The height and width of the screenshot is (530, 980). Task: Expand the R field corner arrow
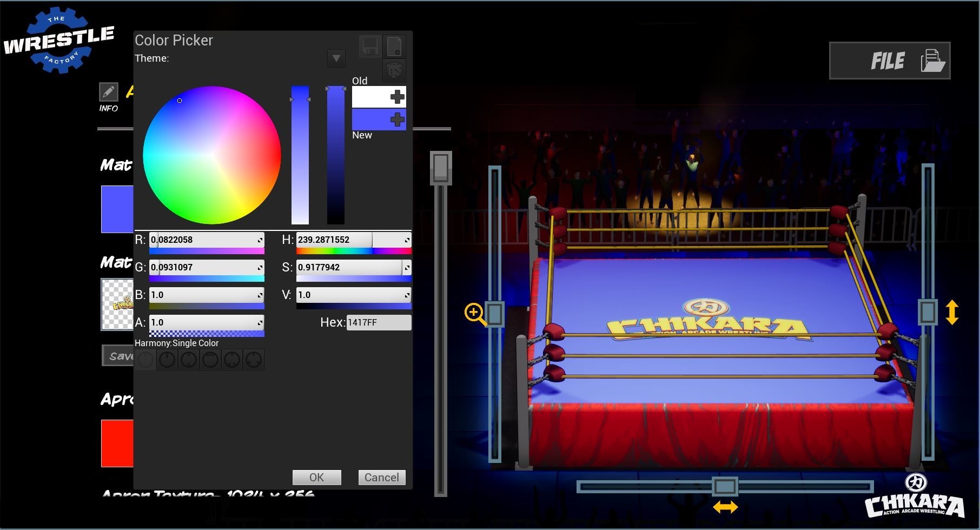260,240
